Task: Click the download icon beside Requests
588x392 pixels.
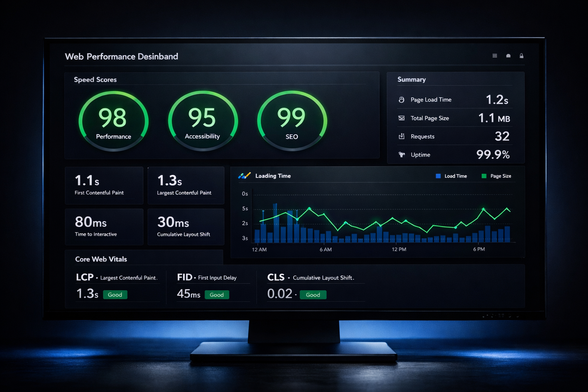Action: point(401,136)
